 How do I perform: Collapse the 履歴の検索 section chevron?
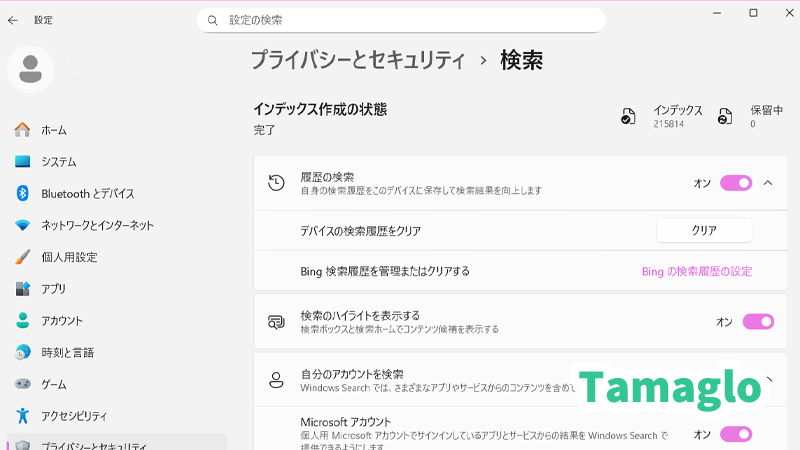[x=768, y=183]
